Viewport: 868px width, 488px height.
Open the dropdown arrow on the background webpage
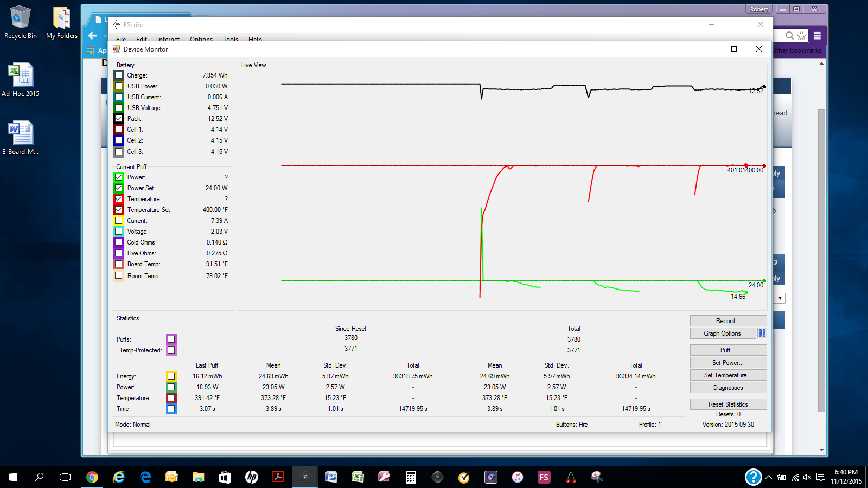[x=780, y=298]
